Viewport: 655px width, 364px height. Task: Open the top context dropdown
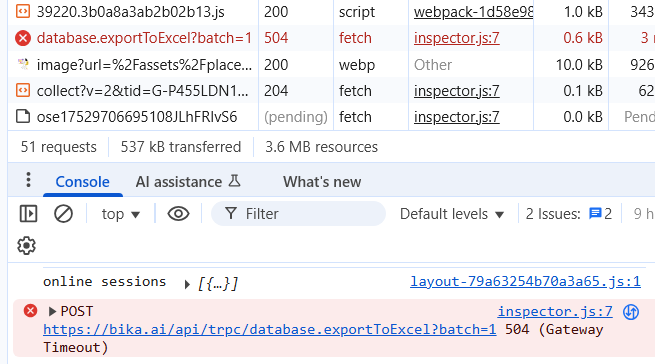[120, 214]
